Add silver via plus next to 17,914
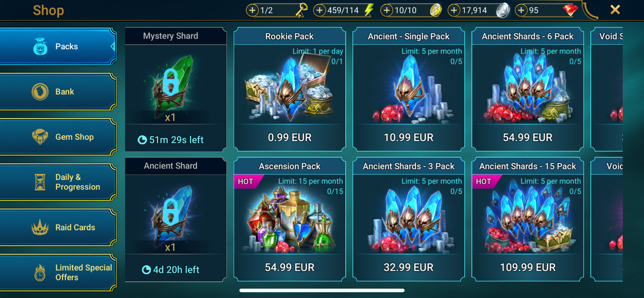644x298 pixels. [454, 10]
